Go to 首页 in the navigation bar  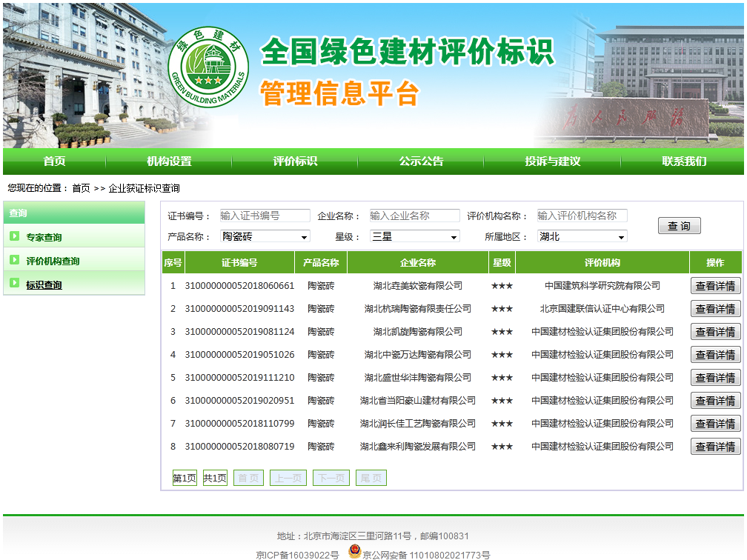(x=54, y=161)
